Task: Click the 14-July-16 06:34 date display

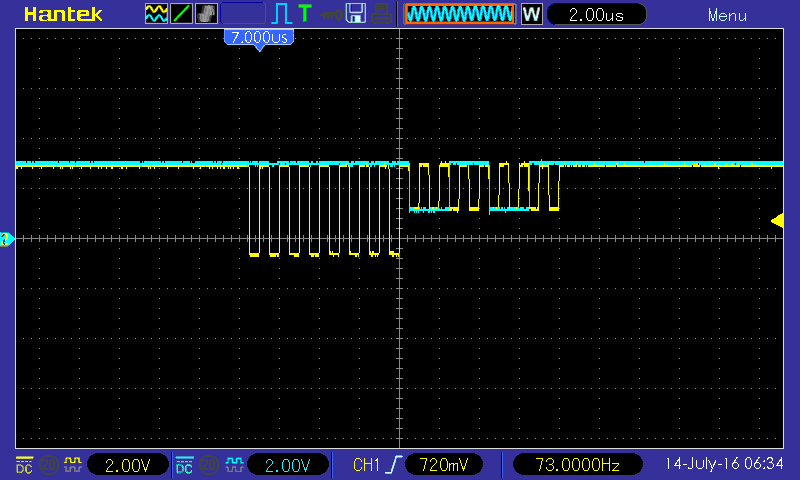Action: (x=723, y=464)
